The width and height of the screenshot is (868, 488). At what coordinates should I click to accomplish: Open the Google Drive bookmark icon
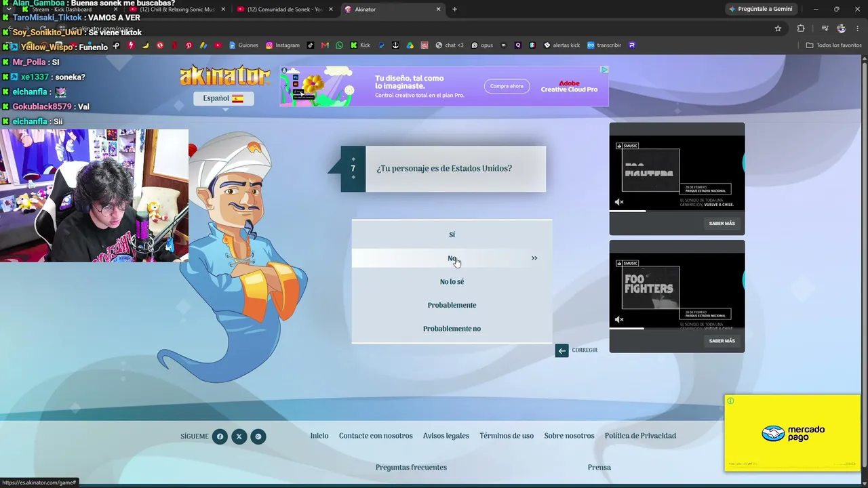(410, 45)
